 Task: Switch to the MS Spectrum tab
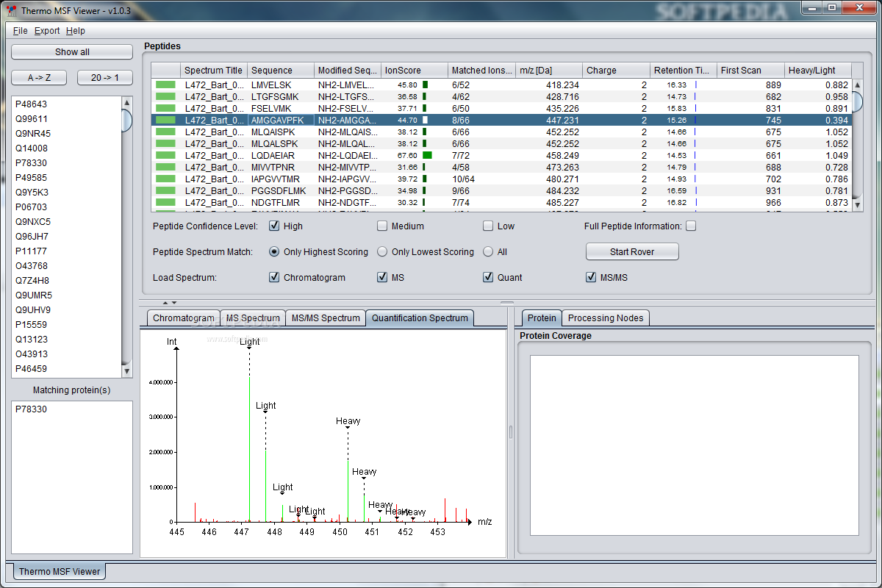[252, 318]
